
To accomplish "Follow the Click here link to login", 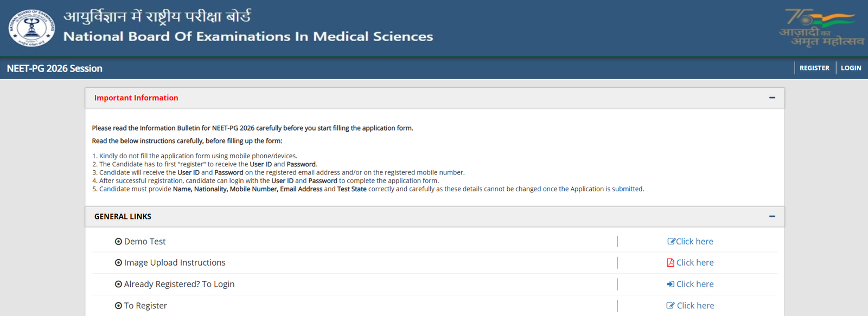I will pos(695,284).
